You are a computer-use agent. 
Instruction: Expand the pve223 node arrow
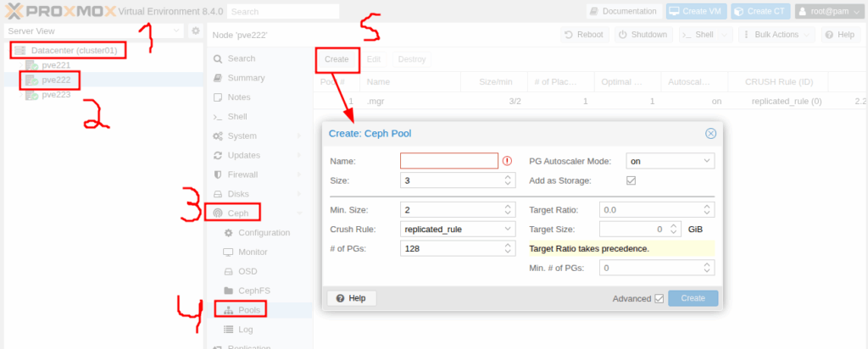(x=21, y=95)
